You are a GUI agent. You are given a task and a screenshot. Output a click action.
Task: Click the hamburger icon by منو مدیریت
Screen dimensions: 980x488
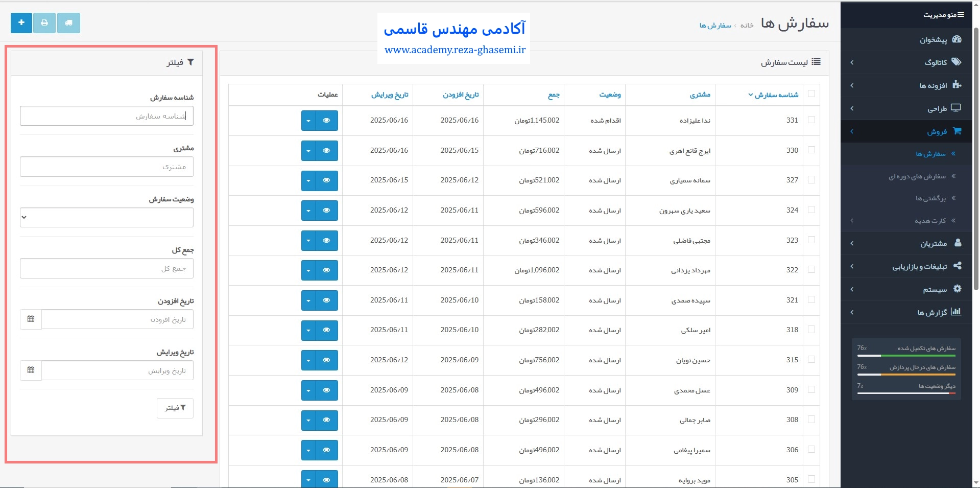961,15
